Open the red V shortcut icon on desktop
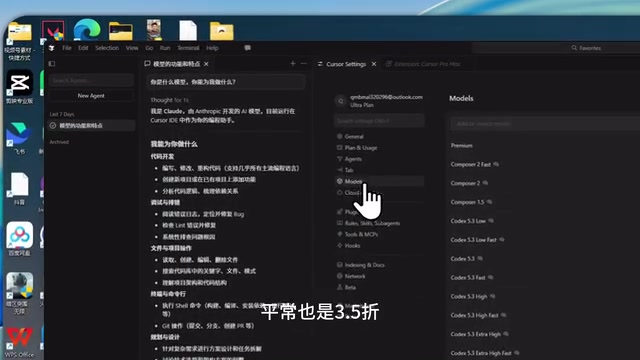640x360 pixels. (53, 31)
